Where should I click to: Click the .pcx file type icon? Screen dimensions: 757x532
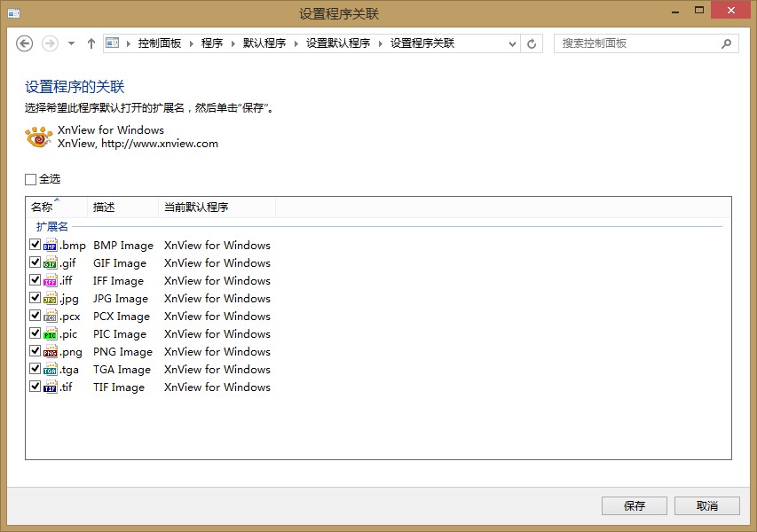[x=51, y=317]
